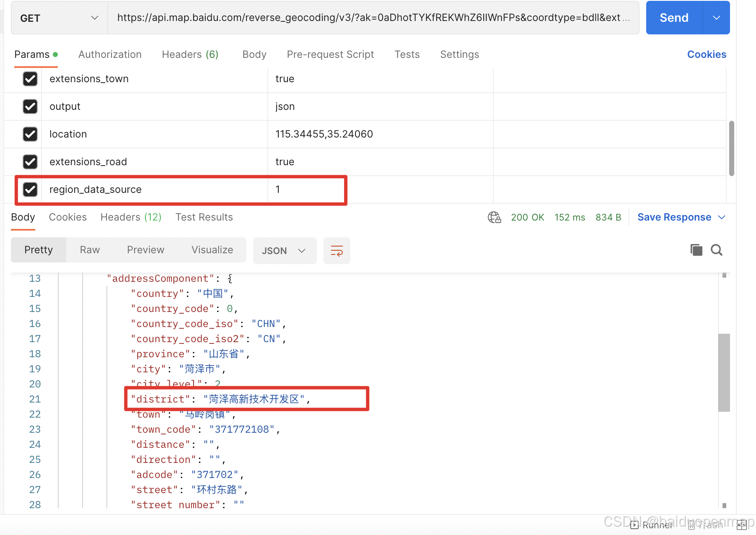Click the "town_code" line in response
Screen dimensions: 756x535
[x=205, y=429]
